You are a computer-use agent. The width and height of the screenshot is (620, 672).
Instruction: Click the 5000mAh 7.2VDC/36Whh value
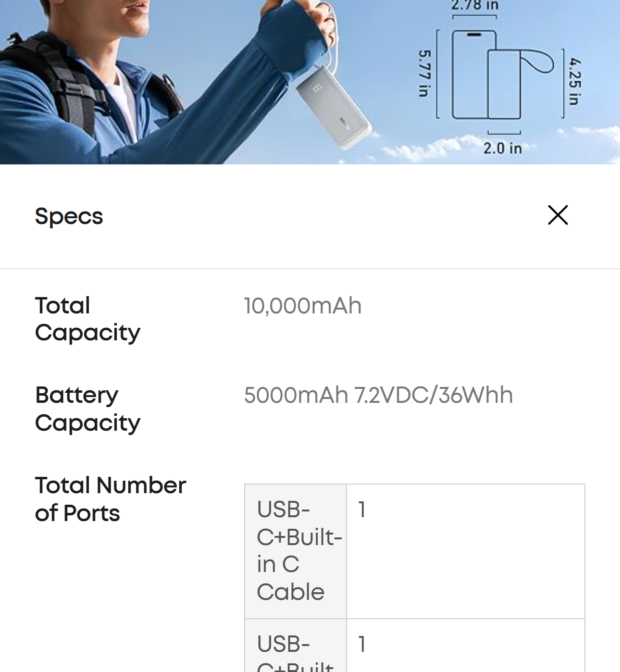(378, 395)
